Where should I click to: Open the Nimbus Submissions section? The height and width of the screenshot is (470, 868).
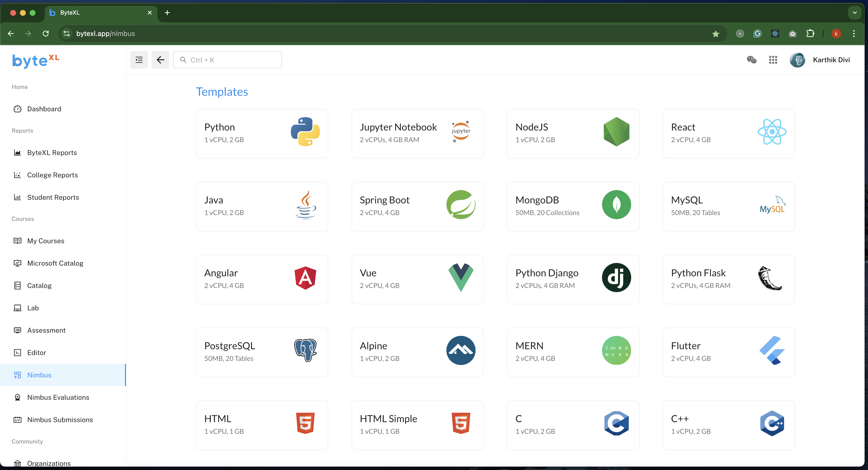[x=60, y=419]
